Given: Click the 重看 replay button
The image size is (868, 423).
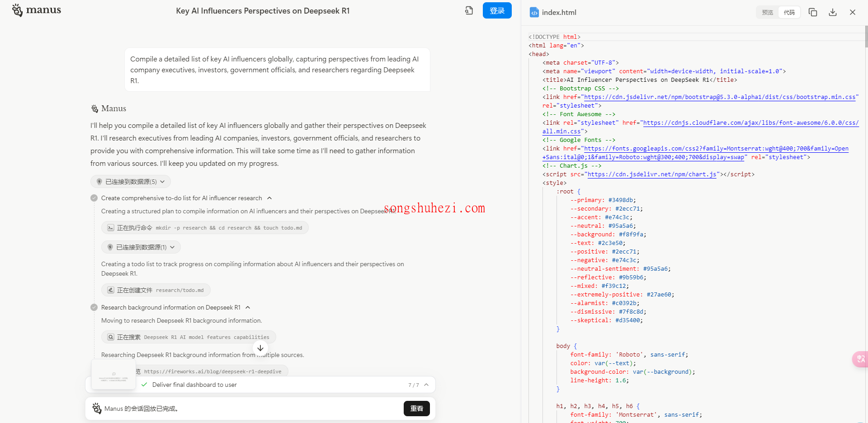Looking at the screenshot, I should pos(416,409).
